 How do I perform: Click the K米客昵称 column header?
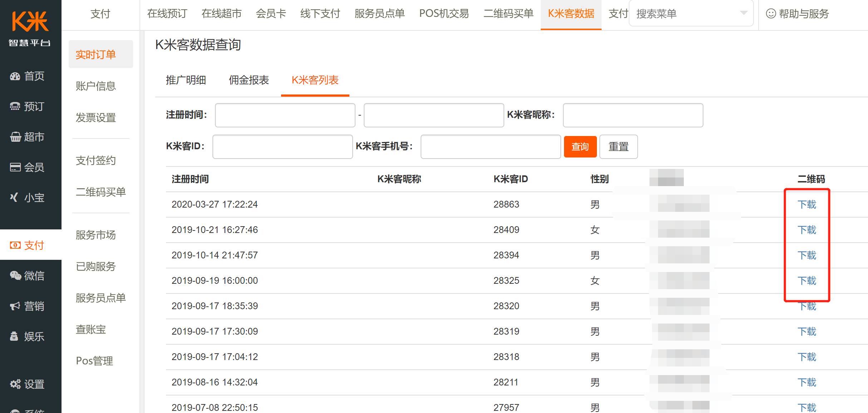click(x=399, y=179)
